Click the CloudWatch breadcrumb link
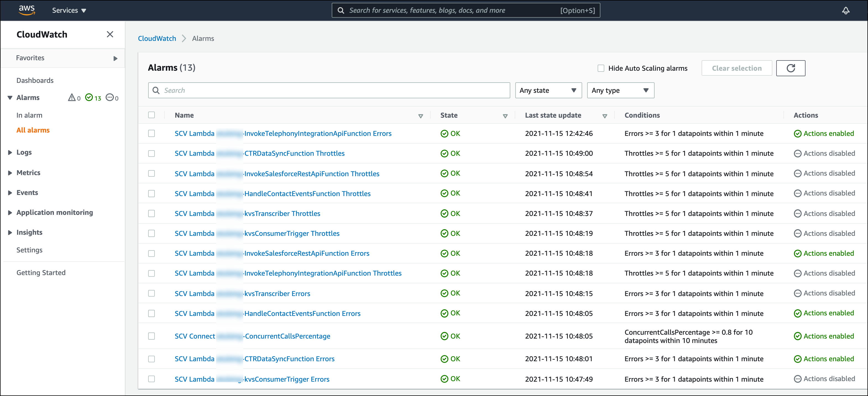This screenshot has height=396, width=868. click(x=157, y=38)
